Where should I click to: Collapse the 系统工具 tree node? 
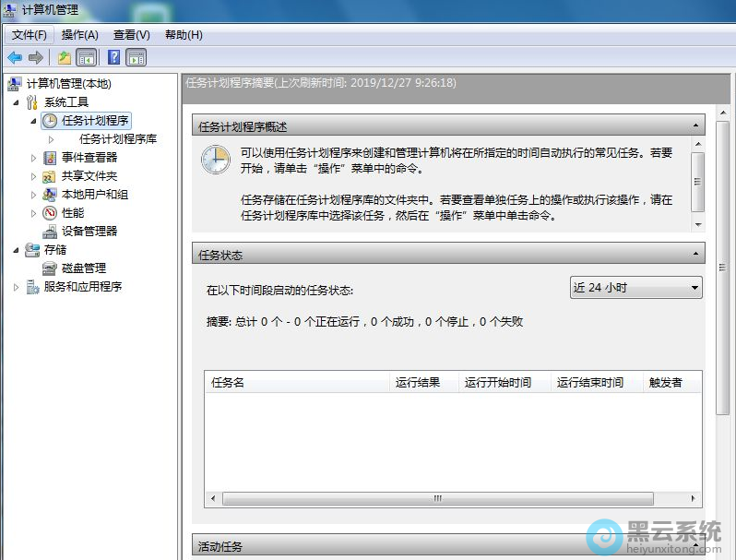[16, 102]
